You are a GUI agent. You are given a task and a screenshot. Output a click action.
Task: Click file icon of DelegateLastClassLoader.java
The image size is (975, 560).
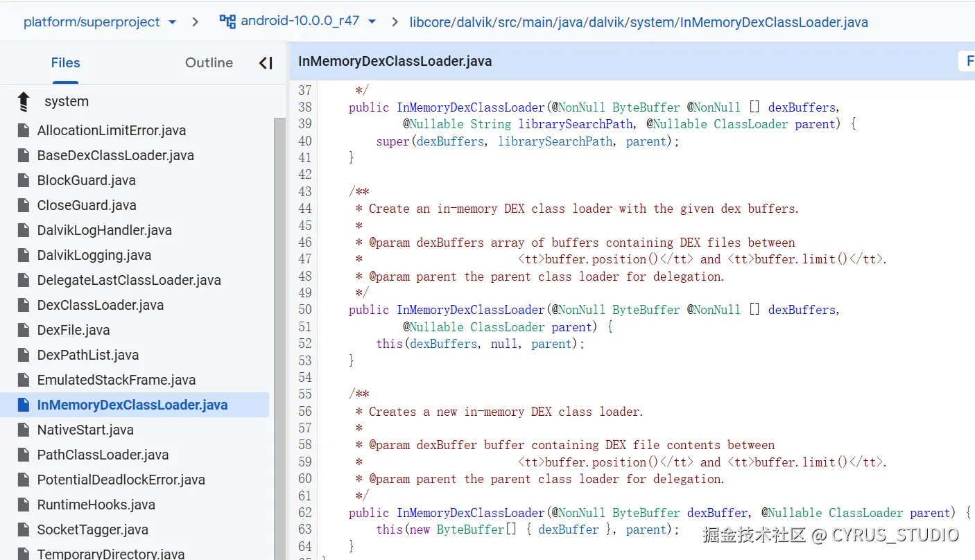(23, 280)
